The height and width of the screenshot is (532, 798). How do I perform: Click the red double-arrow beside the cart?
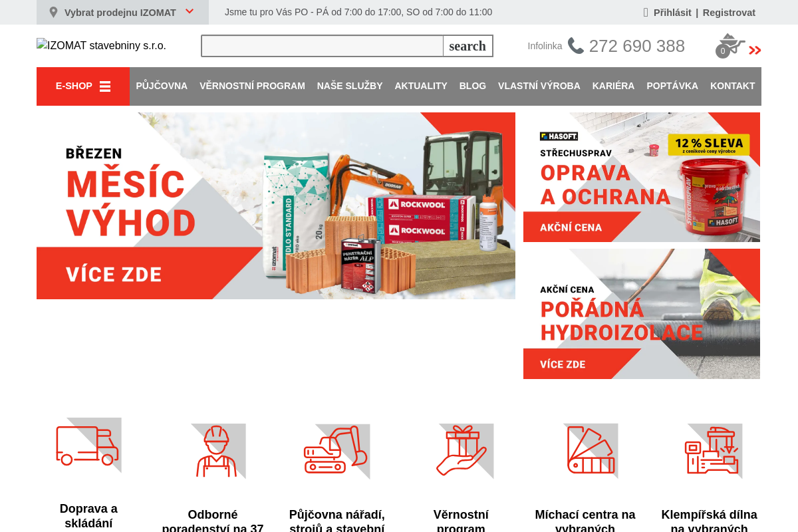coord(755,51)
